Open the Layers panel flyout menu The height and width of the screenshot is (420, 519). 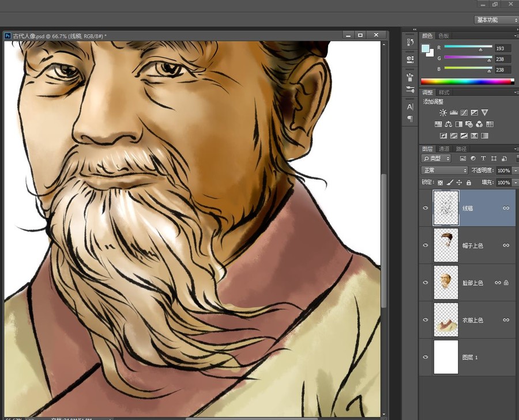point(516,149)
